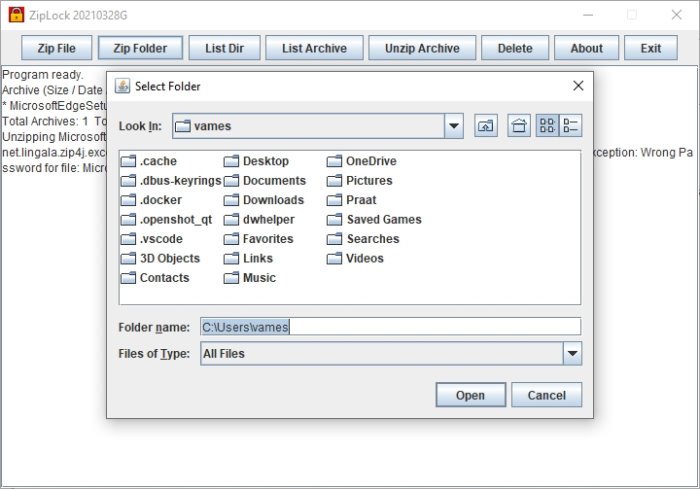Open the Files of Type dropdown arrow

coord(572,354)
